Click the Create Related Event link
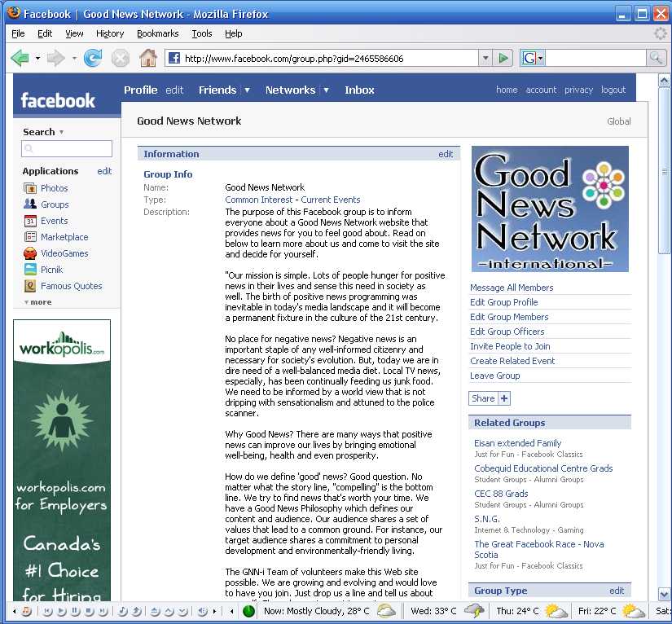 tap(512, 361)
